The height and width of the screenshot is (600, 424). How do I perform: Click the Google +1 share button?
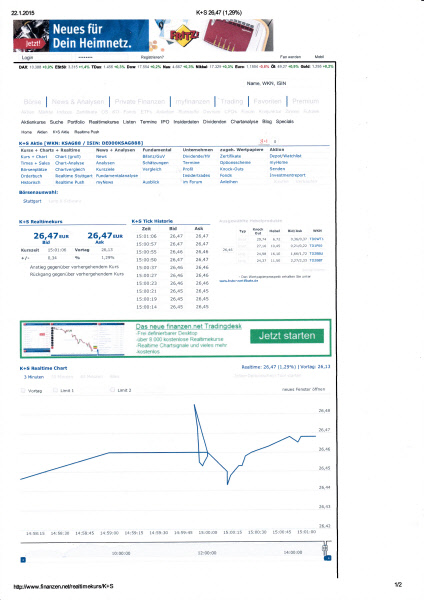264,141
